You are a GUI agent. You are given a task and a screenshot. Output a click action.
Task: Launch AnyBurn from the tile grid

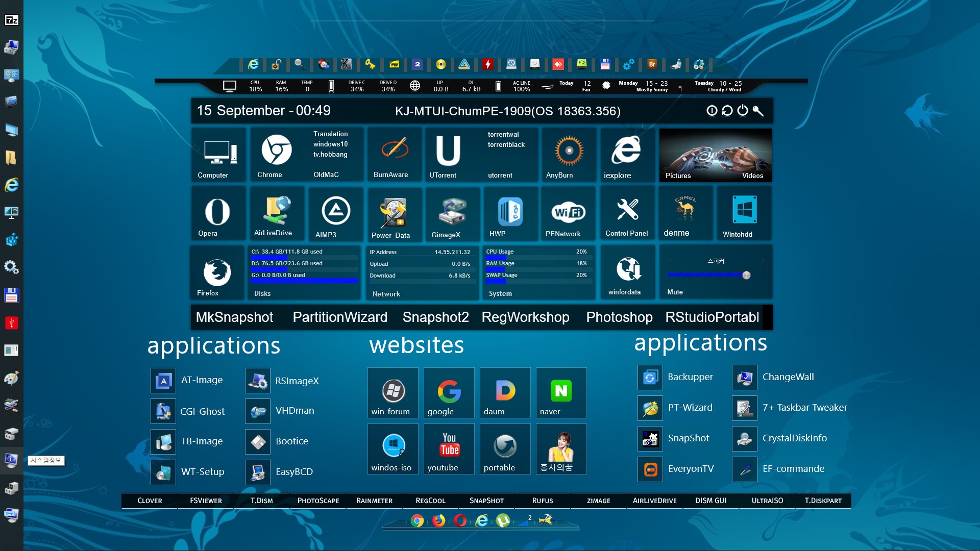569,155
